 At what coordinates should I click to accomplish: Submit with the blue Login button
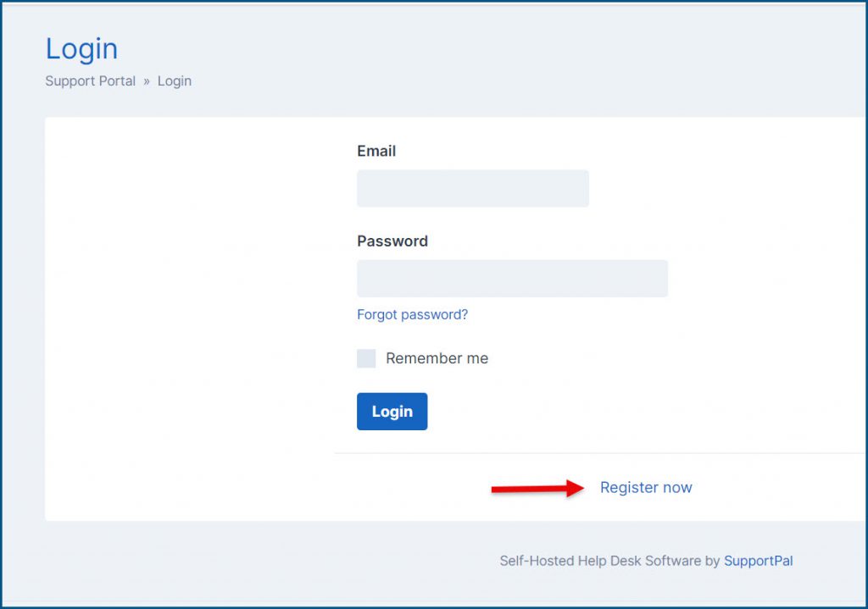pyautogui.click(x=392, y=412)
